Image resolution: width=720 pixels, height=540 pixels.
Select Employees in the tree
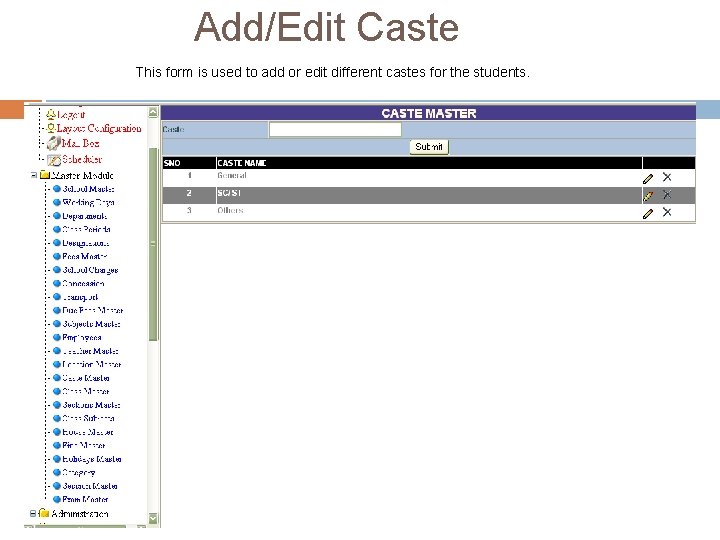(x=82, y=338)
